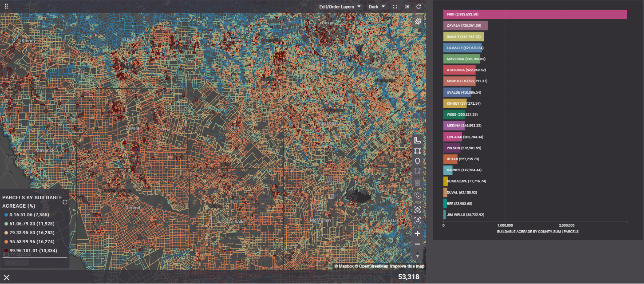Click the Improve this map link
The height and width of the screenshot is (284, 644).
coord(407,266)
